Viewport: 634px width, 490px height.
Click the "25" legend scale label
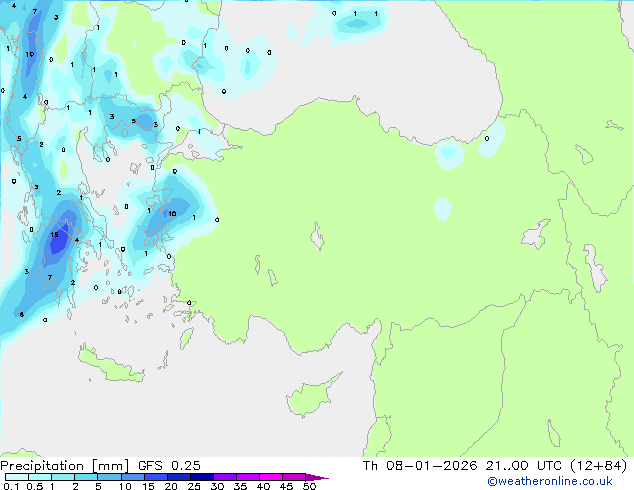(194, 486)
